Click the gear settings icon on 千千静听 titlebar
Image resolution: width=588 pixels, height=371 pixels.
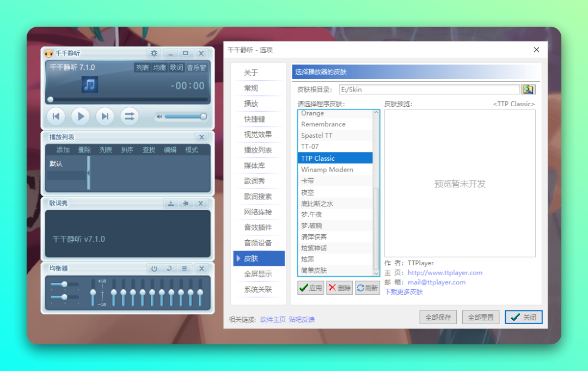tap(154, 53)
